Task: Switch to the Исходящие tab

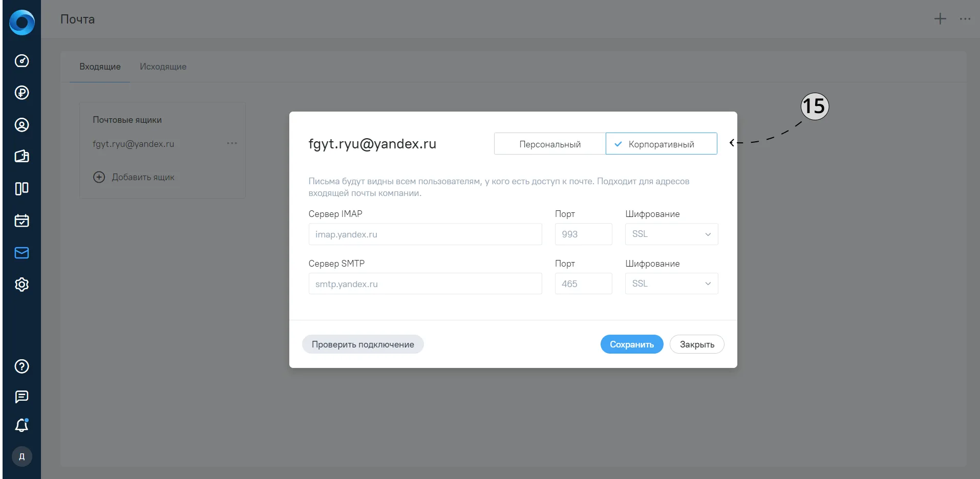Action: pos(163,67)
